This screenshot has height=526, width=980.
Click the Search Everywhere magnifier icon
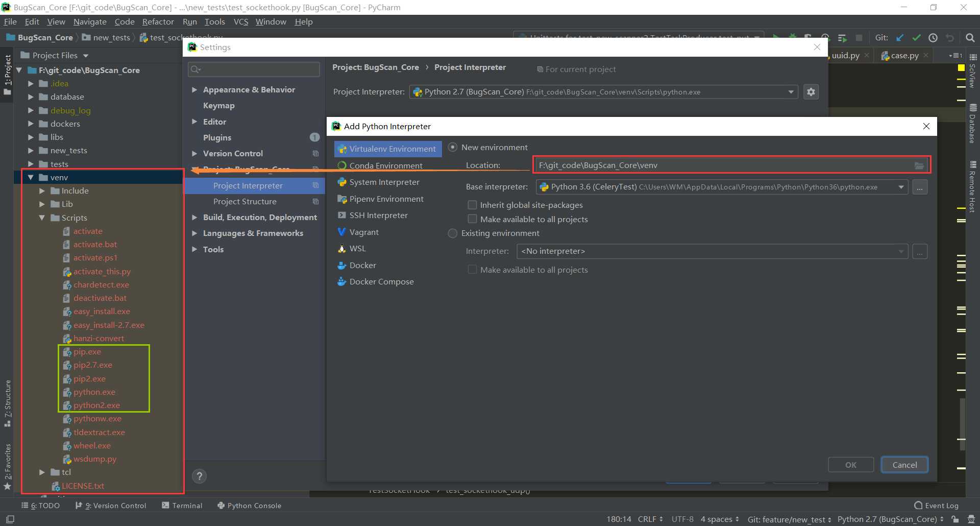click(970, 38)
